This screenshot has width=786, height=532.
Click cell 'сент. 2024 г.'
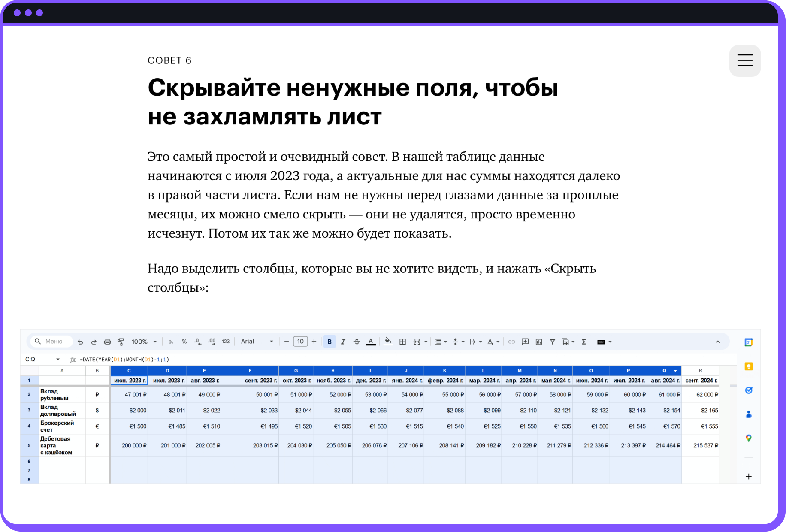click(700, 381)
